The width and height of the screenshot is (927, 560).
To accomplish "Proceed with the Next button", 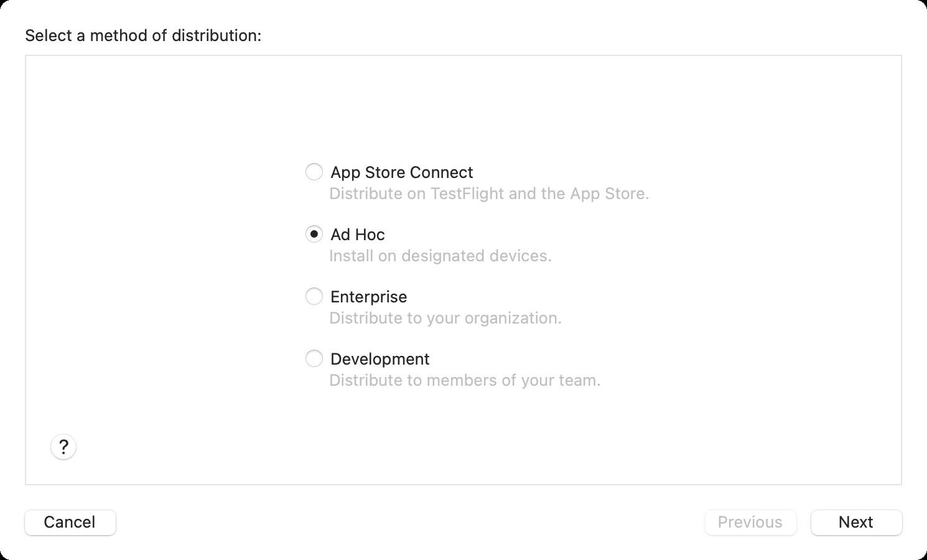I will tap(856, 522).
